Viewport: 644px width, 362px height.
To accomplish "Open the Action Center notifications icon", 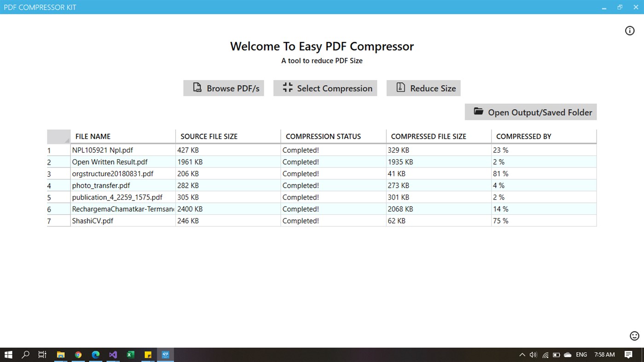I will pos(628,355).
